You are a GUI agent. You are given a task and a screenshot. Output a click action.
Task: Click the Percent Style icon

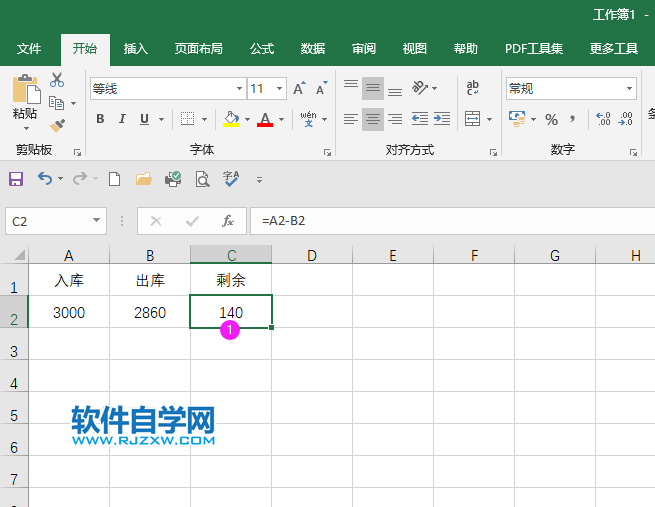coord(551,119)
